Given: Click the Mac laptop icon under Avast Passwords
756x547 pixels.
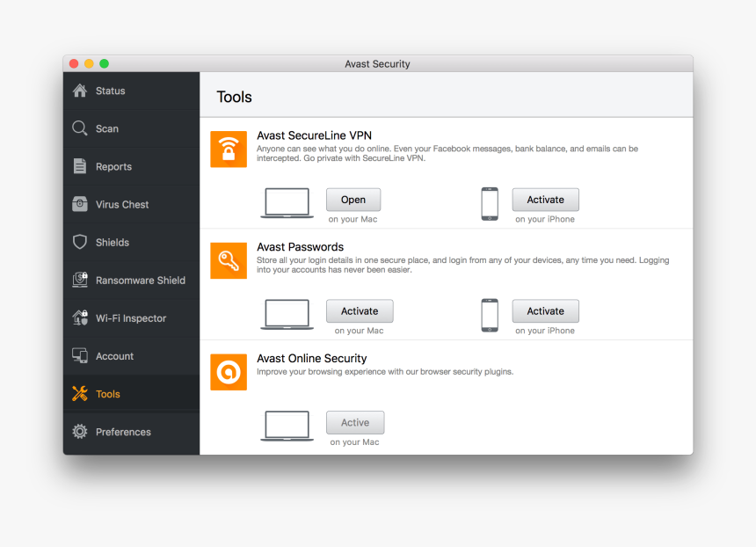Looking at the screenshot, I should pyautogui.click(x=287, y=315).
